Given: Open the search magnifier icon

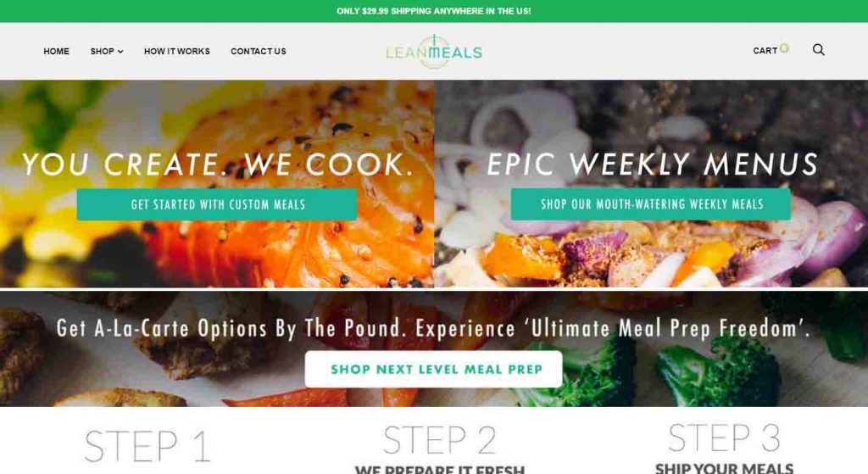Looking at the screenshot, I should pyautogui.click(x=818, y=50).
